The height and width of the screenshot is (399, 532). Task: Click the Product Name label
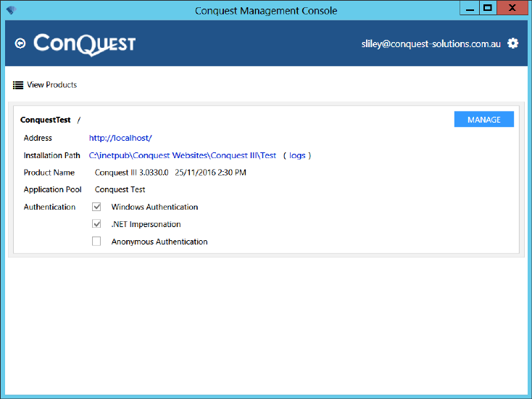[49, 173]
